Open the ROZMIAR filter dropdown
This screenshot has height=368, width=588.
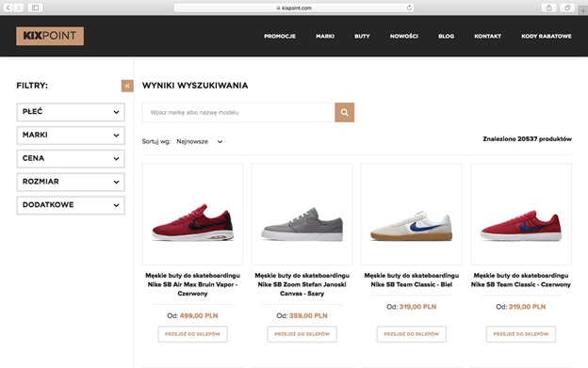(x=71, y=182)
